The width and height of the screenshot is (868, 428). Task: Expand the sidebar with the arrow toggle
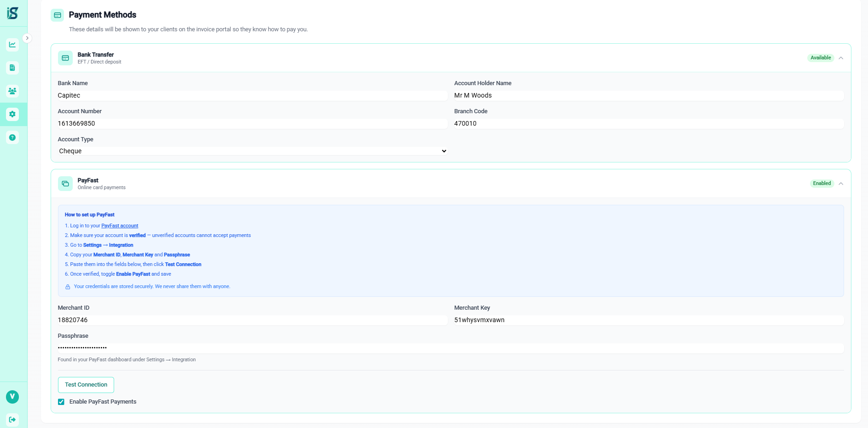27,38
